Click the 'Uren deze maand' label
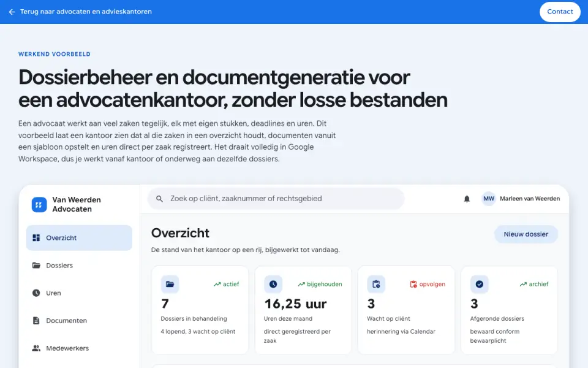Image resolution: width=588 pixels, height=368 pixels. (288, 319)
